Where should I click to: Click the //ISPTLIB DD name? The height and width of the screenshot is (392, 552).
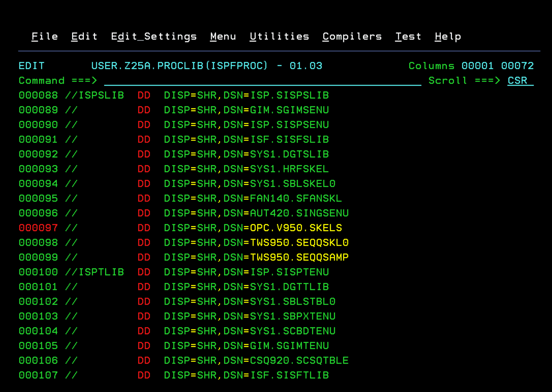95,272
